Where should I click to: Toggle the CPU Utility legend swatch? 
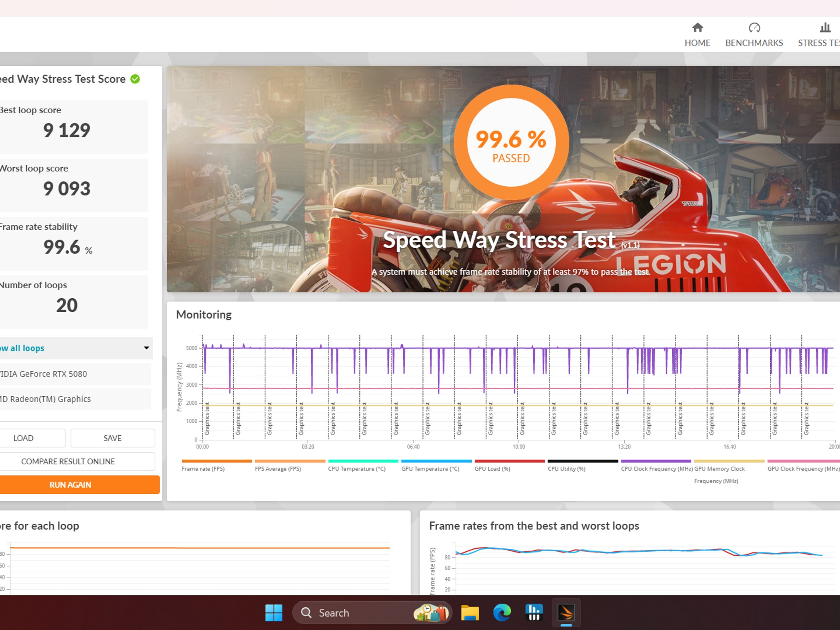click(583, 461)
